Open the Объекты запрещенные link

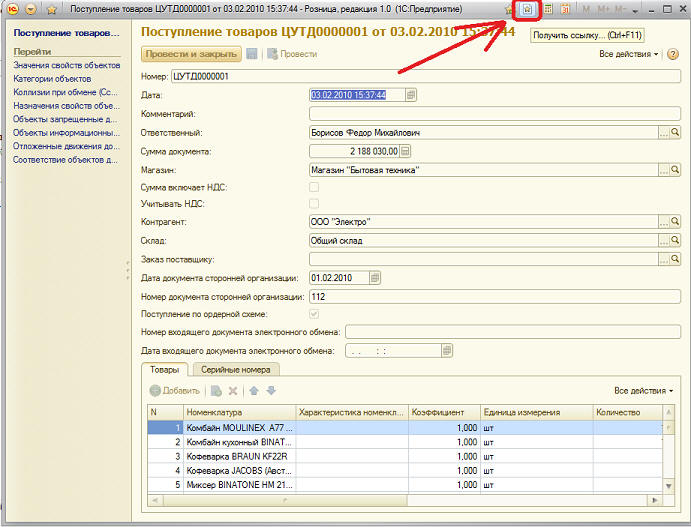coord(65,119)
